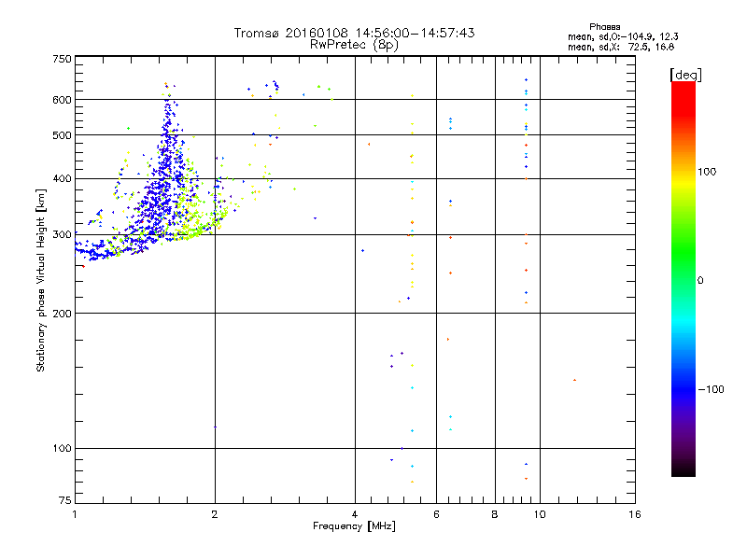Click the isolated orange point near 12 MHz
Screen dimensions: 747x560
[x=574, y=380]
